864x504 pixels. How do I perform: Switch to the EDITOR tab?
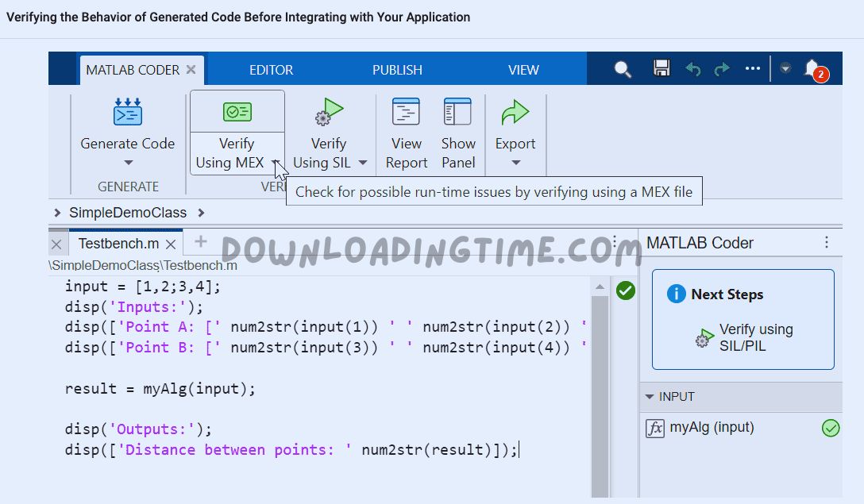(x=271, y=70)
